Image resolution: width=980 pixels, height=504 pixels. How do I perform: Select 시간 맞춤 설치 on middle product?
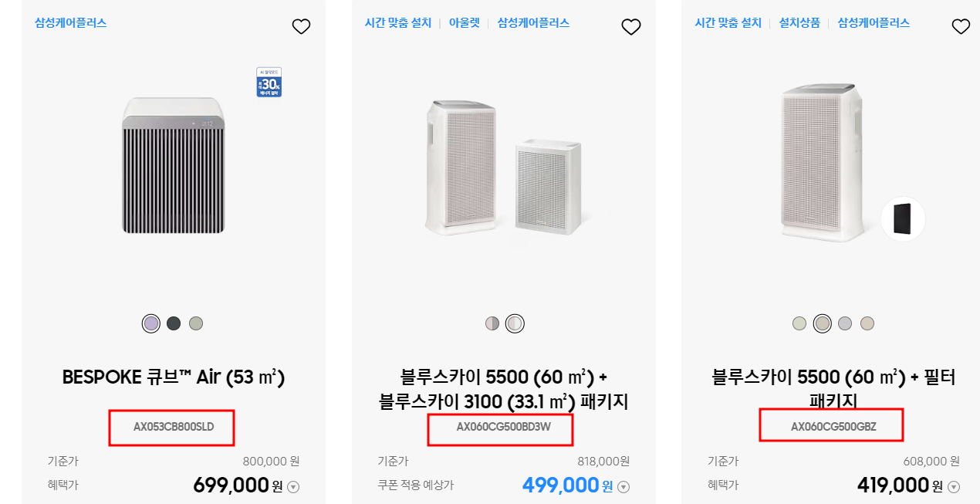click(x=397, y=22)
